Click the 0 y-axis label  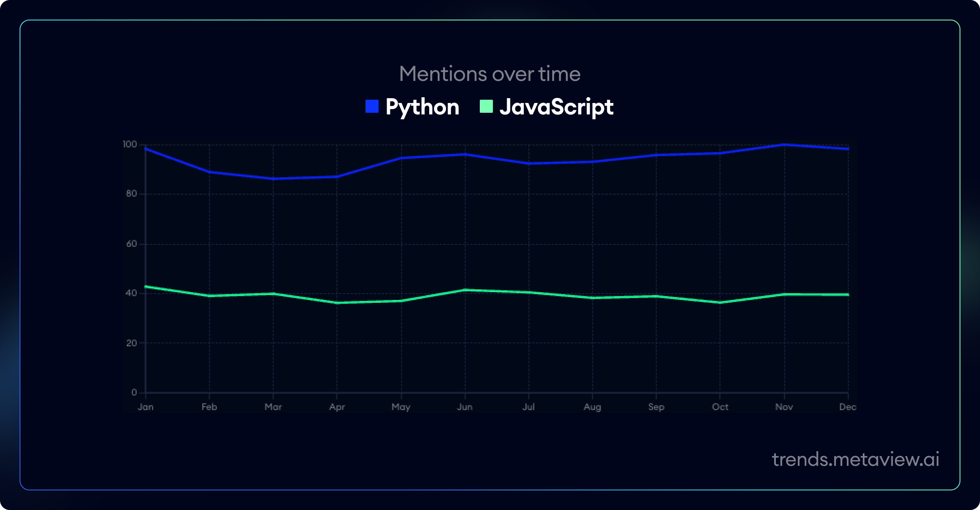[x=134, y=392]
